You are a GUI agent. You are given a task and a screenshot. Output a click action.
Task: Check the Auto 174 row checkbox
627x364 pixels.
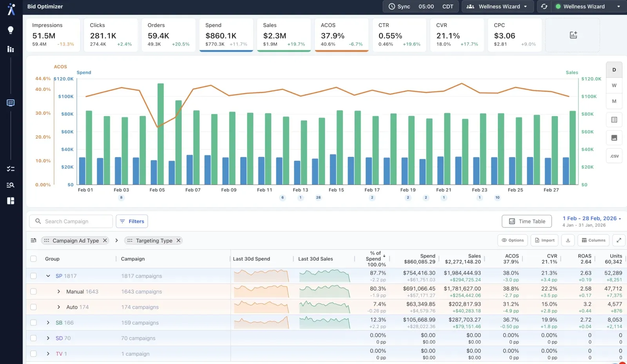tap(33, 307)
